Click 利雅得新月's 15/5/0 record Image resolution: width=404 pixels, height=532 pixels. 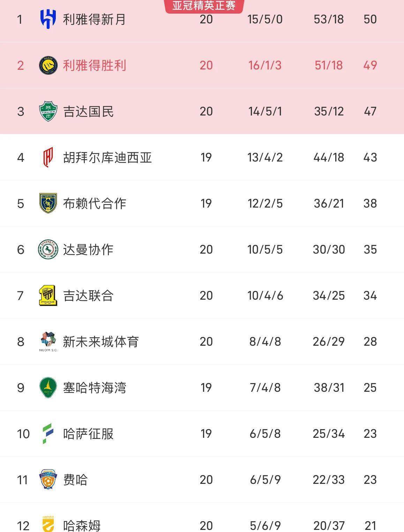point(265,19)
